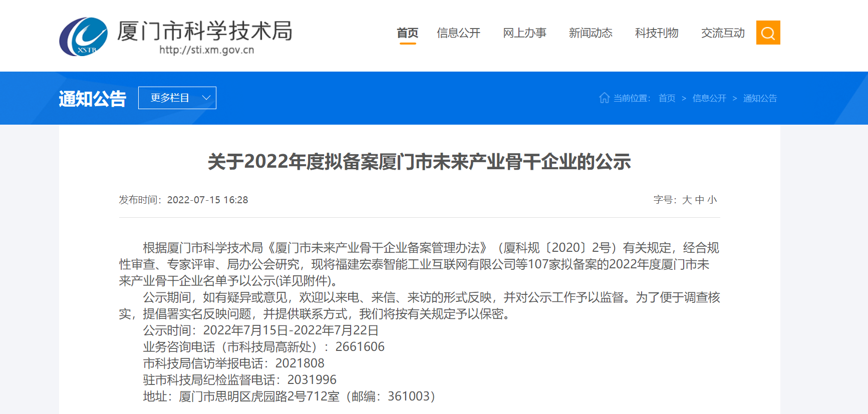Open 交流互动 in the navigation bar
Viewport: 868px width, 414px height.
coord(723,33)
